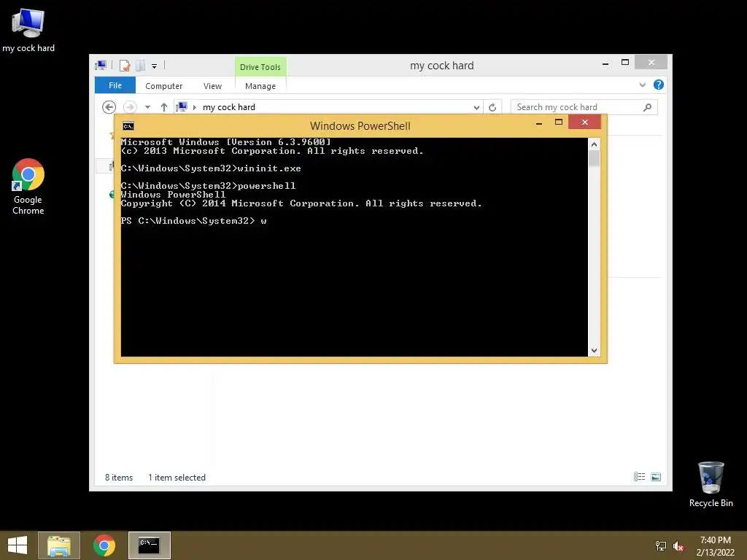
Task: Click the PowerShell scrollbar thumb
Action: point(594,158)
